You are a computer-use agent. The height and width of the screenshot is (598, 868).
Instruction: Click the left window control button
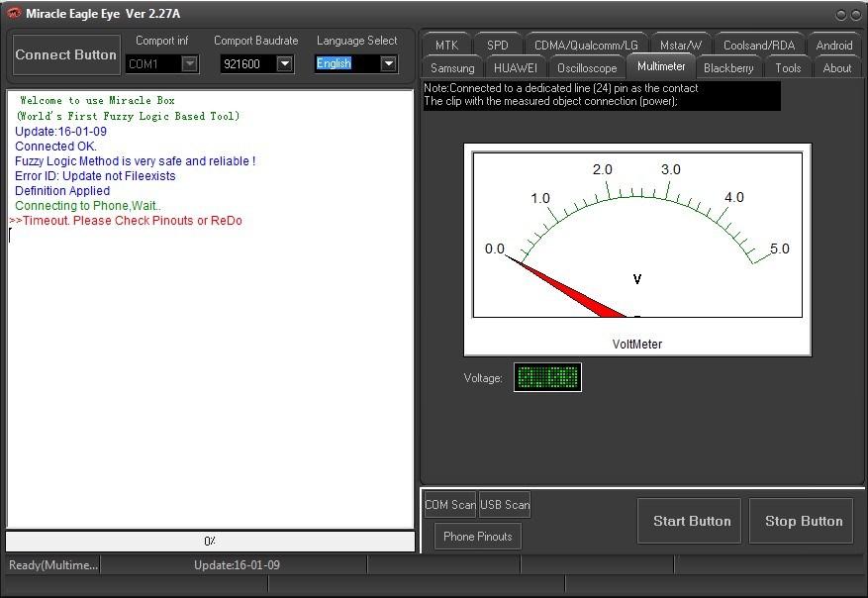point(841,15)
